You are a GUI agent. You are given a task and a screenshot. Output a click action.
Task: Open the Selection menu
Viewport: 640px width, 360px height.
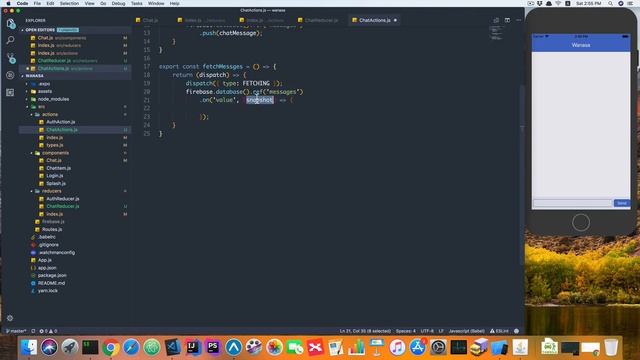click(69, 3)
